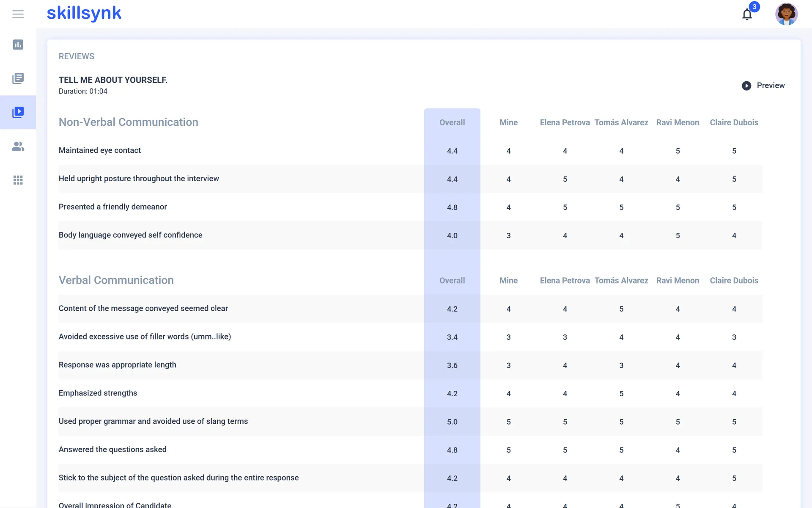Click the 4.0 overall score for body language
Screen dimensions: 812x508
pyautogui.click(x=452, y=236)
